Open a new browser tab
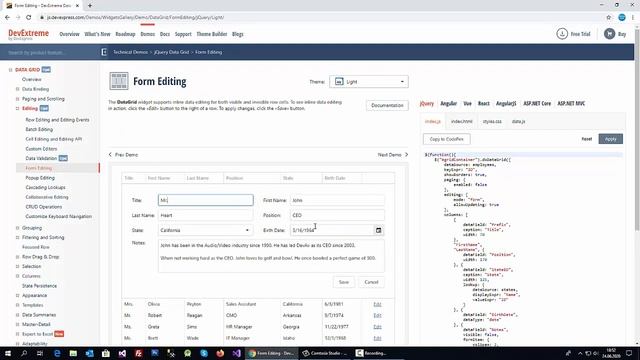The image size is (640, 360). click(90, 6)
